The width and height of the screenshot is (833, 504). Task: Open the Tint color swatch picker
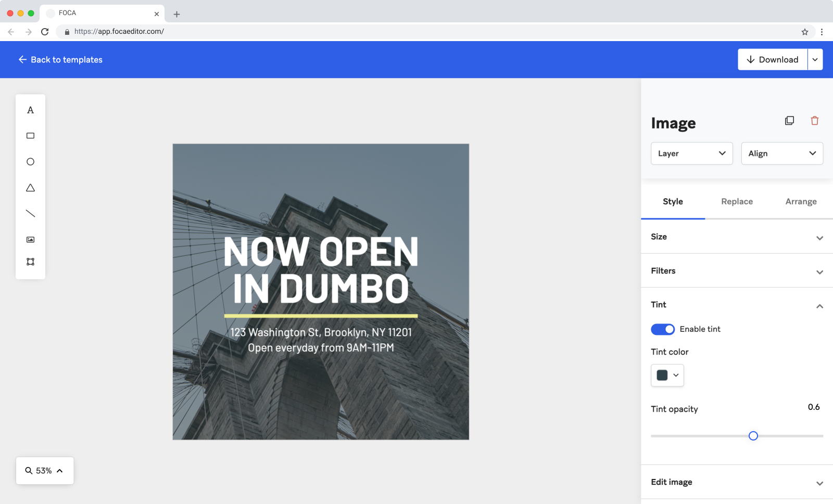[667, 375]
